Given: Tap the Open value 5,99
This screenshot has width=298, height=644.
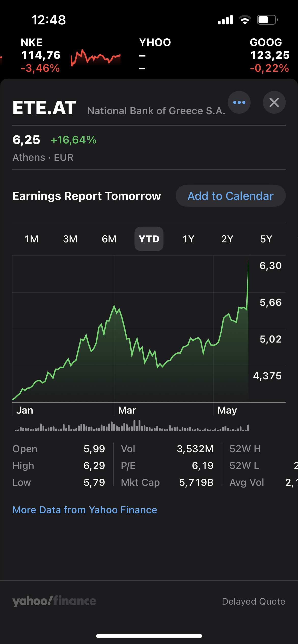Looking at the screenshot, I should pos(94,449).
